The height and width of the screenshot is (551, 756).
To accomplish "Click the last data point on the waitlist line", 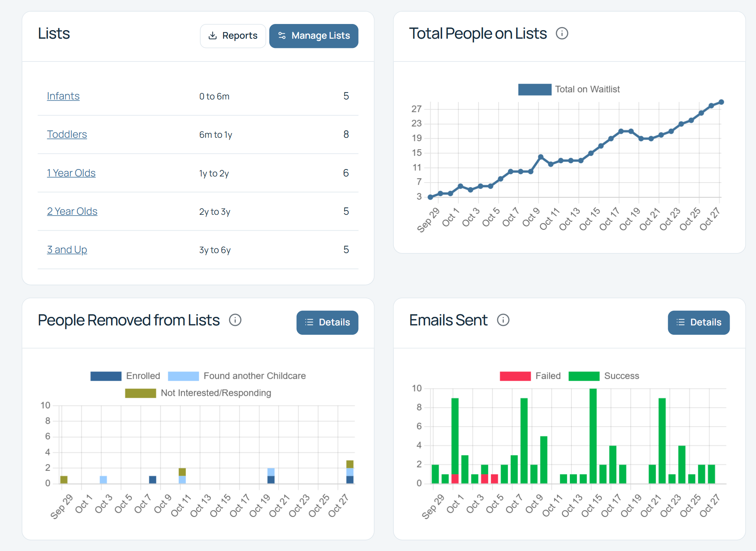I will click(721, 102).
